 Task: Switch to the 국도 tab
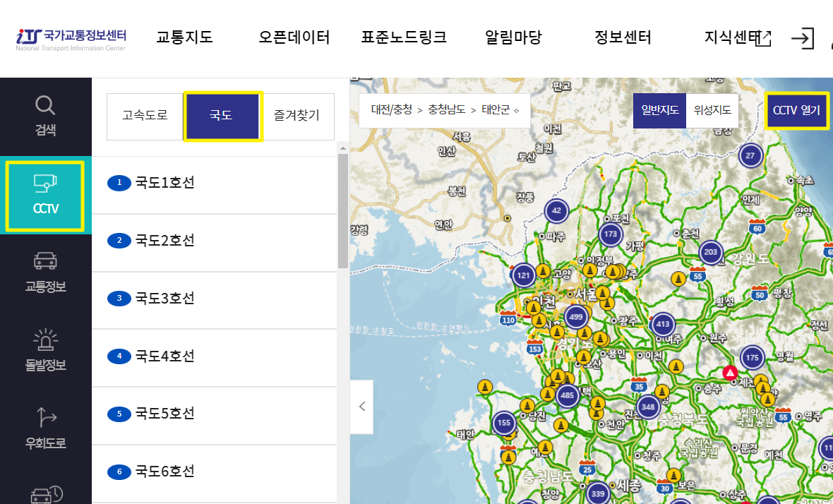coord(222,116)
